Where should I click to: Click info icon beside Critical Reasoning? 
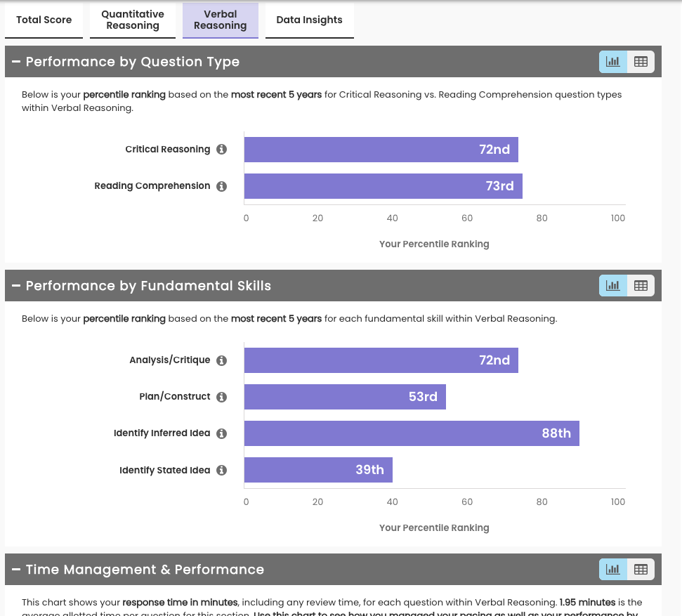222,150
